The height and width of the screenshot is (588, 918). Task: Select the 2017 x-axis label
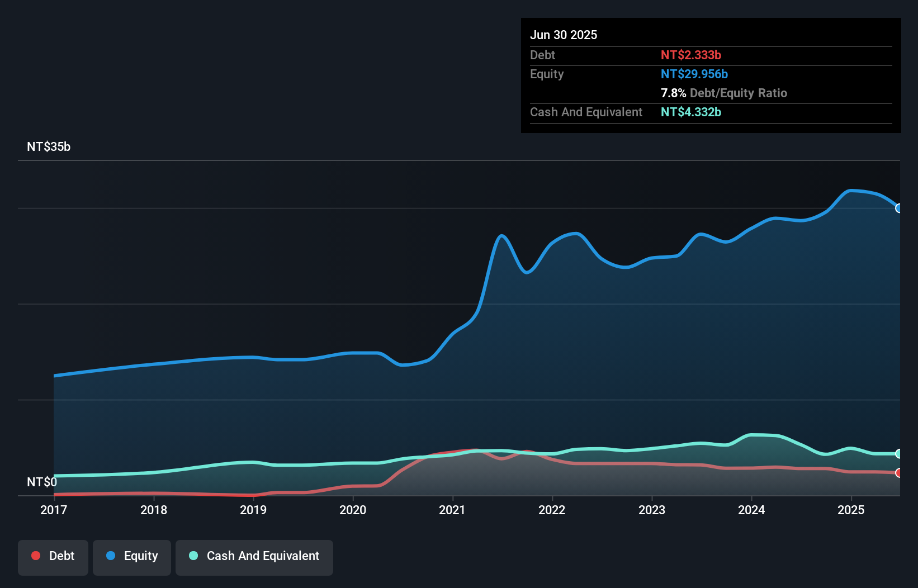[x=54, y=510]
